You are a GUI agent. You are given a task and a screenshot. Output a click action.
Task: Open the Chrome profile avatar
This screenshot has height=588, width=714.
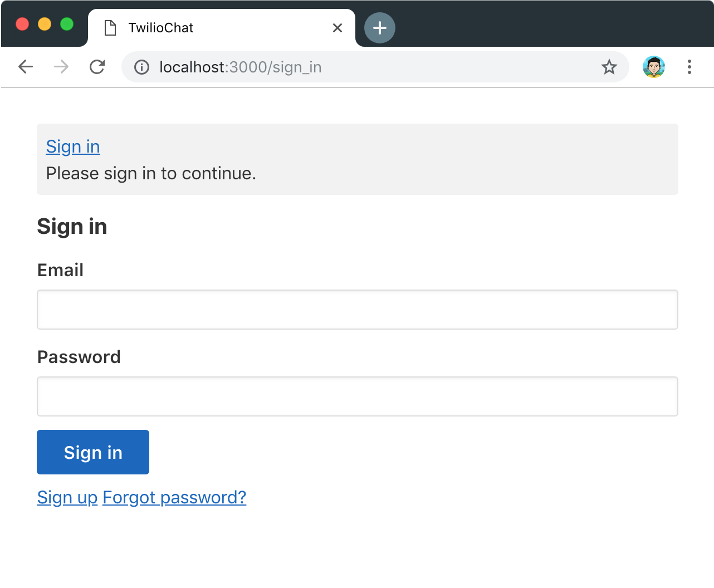coord(654,67)
